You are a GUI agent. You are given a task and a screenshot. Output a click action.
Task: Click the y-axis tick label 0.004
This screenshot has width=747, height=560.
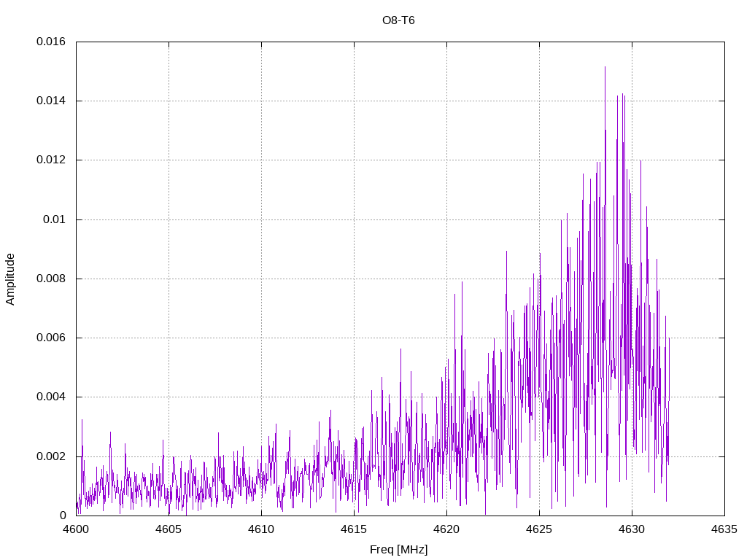(x=51, y=397)
